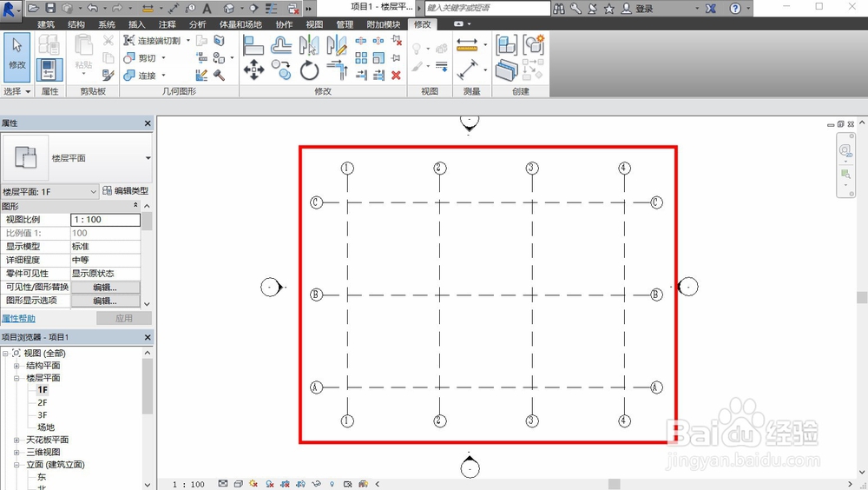Open the Properties type selector dropdown
The width and height of the screenshot is (868, 490).
point(148,158)
